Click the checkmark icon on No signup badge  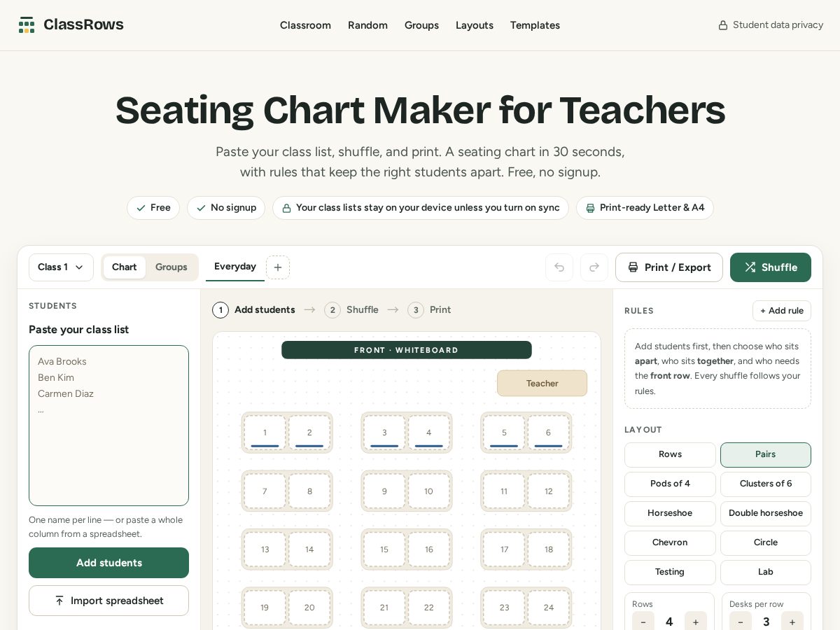point(202,208)
